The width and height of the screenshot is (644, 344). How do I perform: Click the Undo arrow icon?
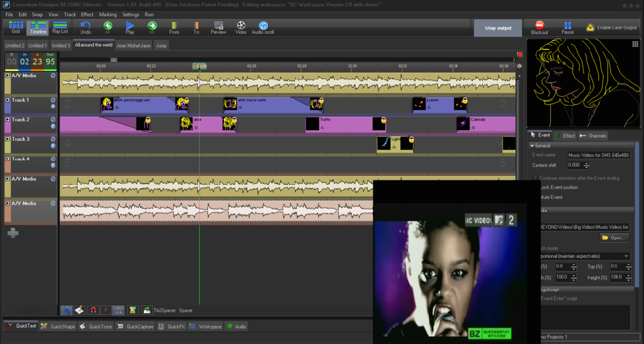pos(86,25)
